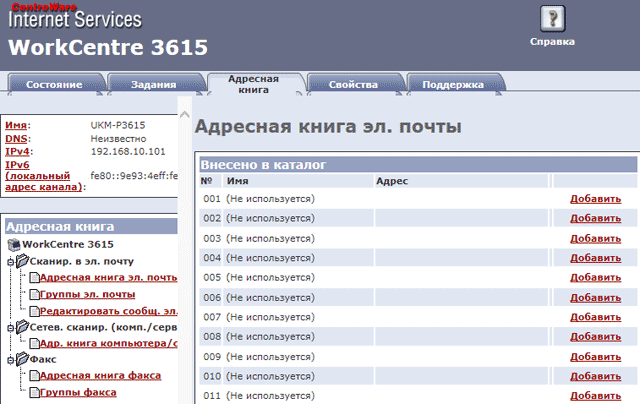Click Добавить for entry 008
The image size is (640, 404).
[x=596, y=337]
